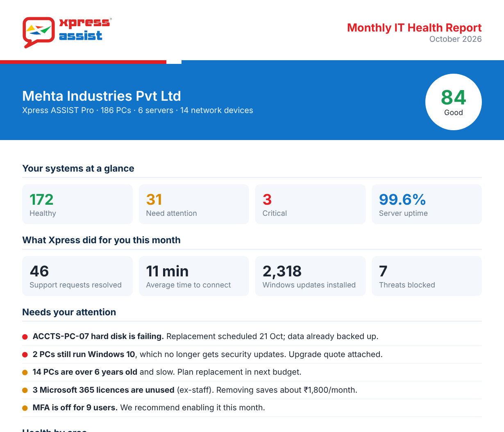Click the MFA is off for 9 users item
The image size is (504, 432).
point(252,408)
